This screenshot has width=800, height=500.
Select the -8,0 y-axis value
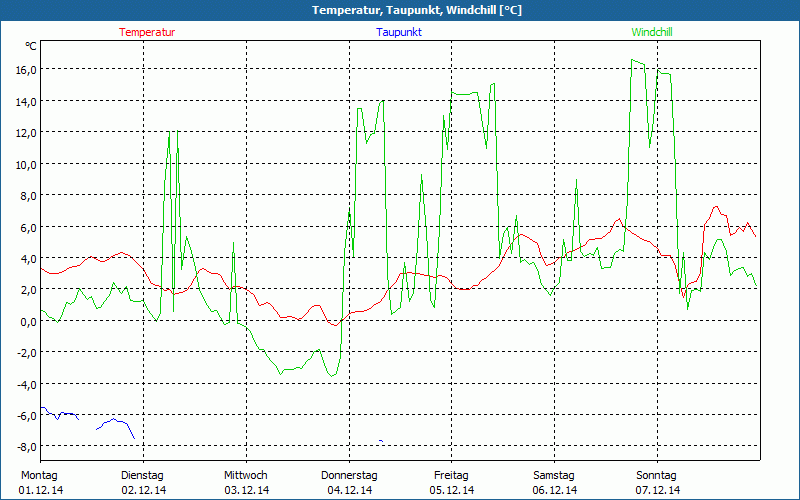(x=25, y=446)
